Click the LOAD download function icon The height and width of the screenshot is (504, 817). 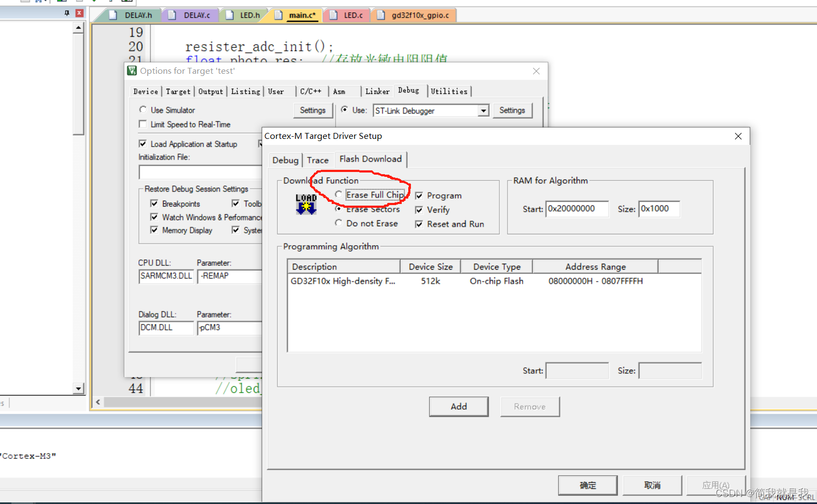[x=306, y=204]
